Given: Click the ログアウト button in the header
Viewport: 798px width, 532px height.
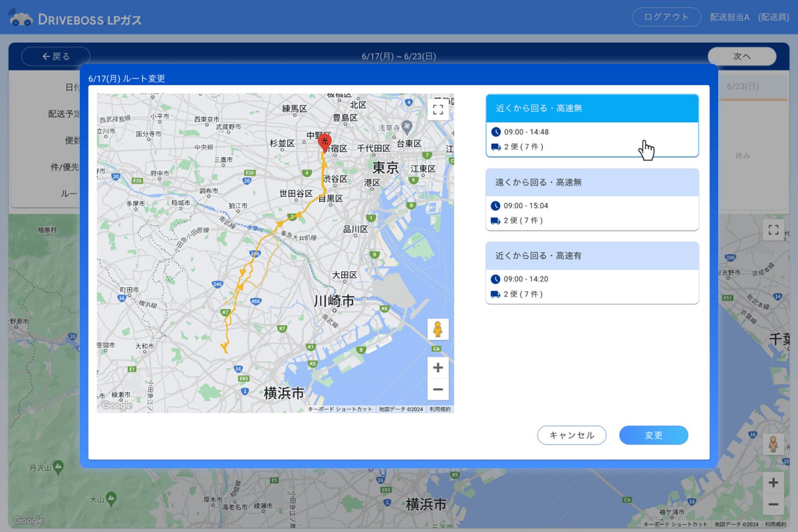Looking at the screenshot, I should click(x=666, y=16).
